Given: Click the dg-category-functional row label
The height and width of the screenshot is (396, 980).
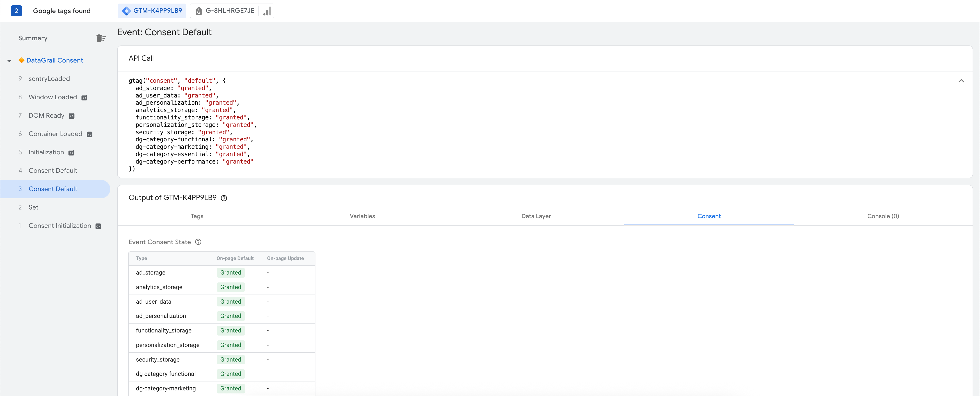Looking at the screenshot, I should 165,374.
